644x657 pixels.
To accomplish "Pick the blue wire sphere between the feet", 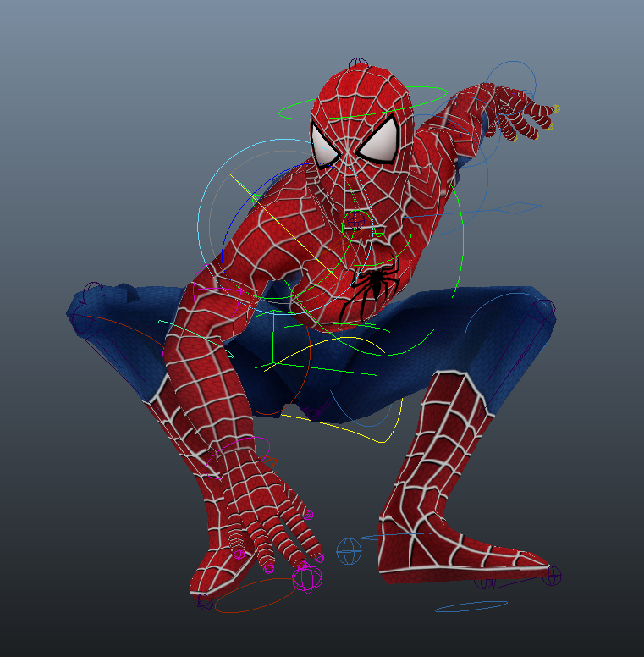I will pyautogui.click(x=349, y=551).
